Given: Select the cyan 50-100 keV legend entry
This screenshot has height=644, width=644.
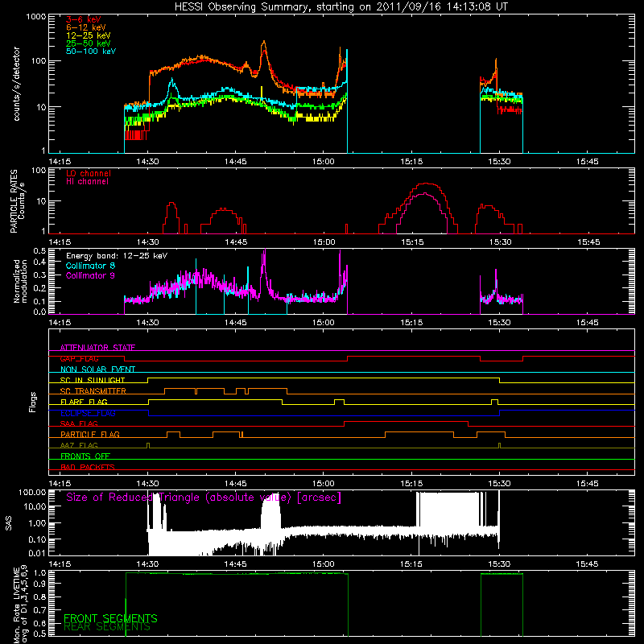Looking at the screenshot, I should click(91, 52).
